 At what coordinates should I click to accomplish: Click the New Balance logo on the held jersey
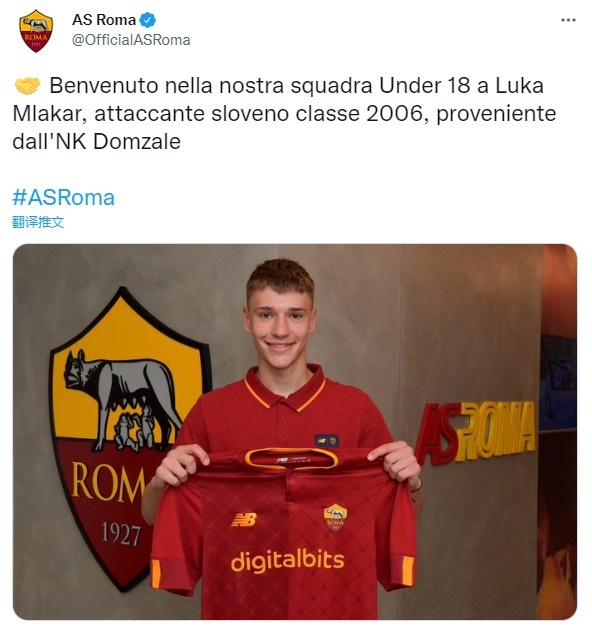(x=244, y=520)
